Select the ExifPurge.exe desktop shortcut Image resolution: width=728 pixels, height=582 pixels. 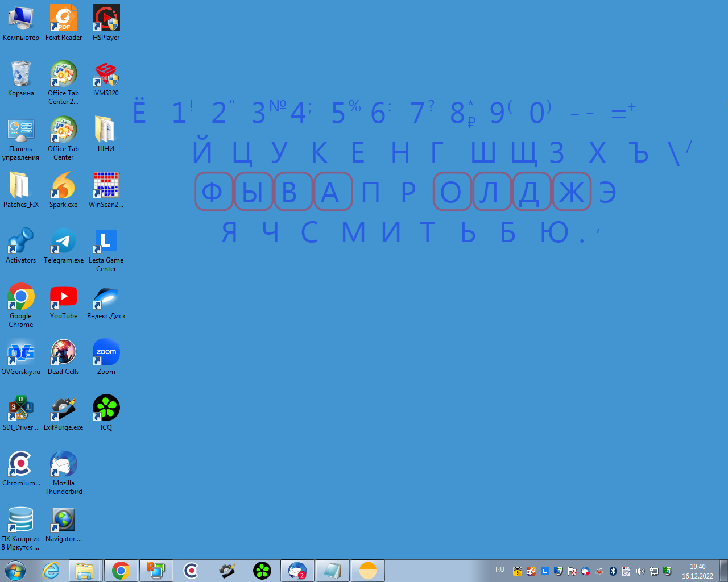[x=64, y=413]
